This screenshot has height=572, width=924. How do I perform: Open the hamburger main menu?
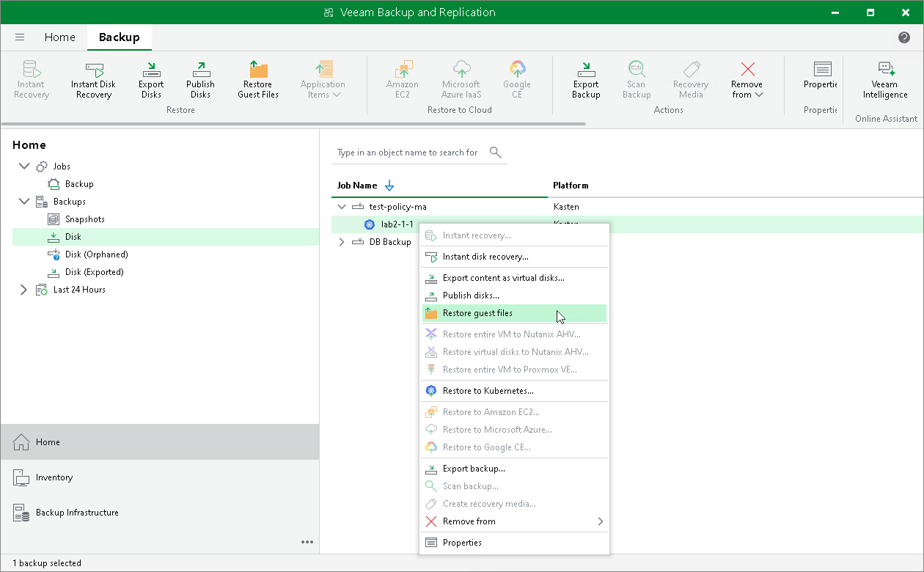[20, 37]
